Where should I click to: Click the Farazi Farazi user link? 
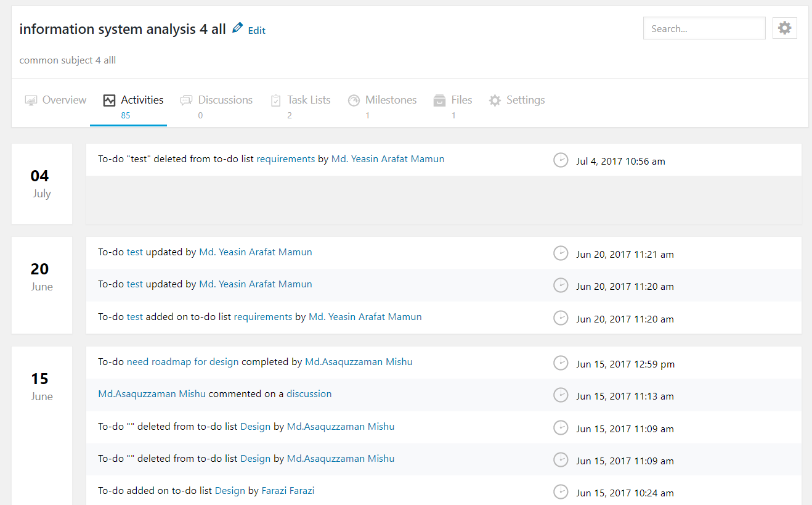[288, 491]
